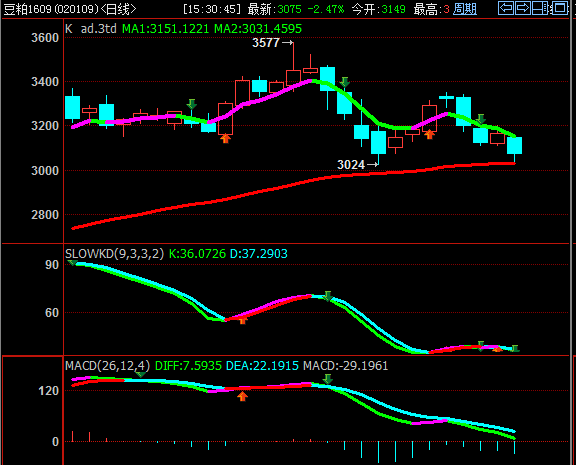
Task: Click the 3024 low price marker
Action: pyautogui.click(x=351, y=165)
